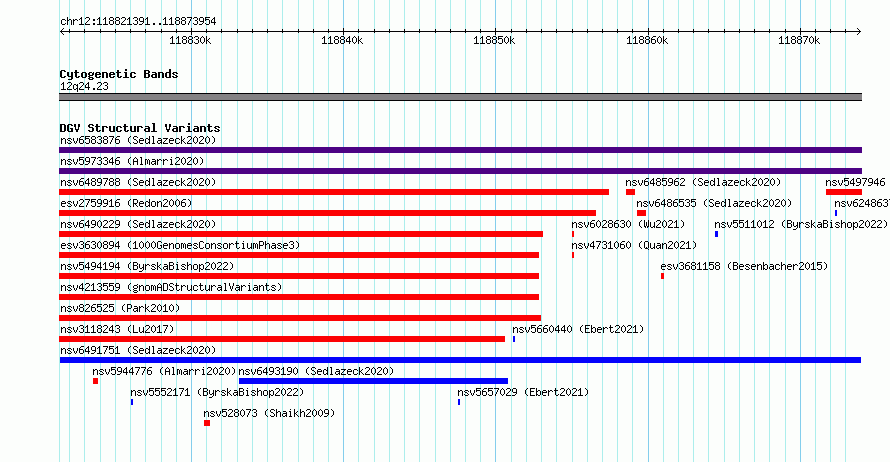The image size is (890, 462).
Task: Open esv3630894 (1000GenomesConsortiumPhase3) label
Action: (x=180, y=245)
